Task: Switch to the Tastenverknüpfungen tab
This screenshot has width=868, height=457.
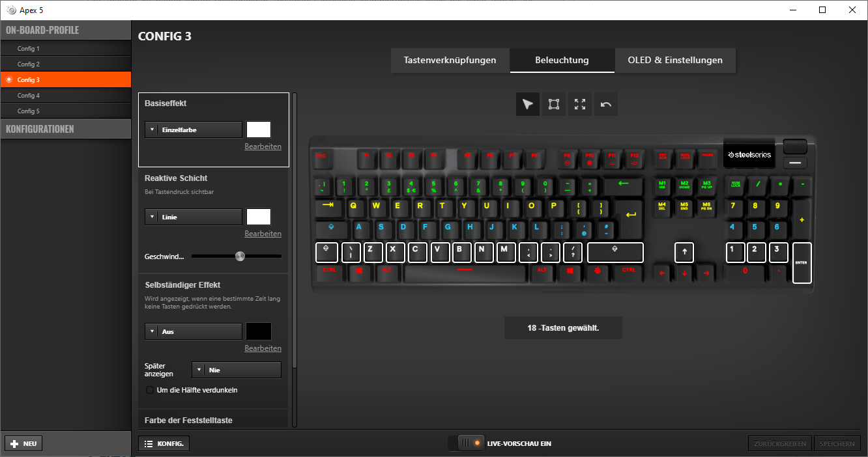Action: point(450,60)
